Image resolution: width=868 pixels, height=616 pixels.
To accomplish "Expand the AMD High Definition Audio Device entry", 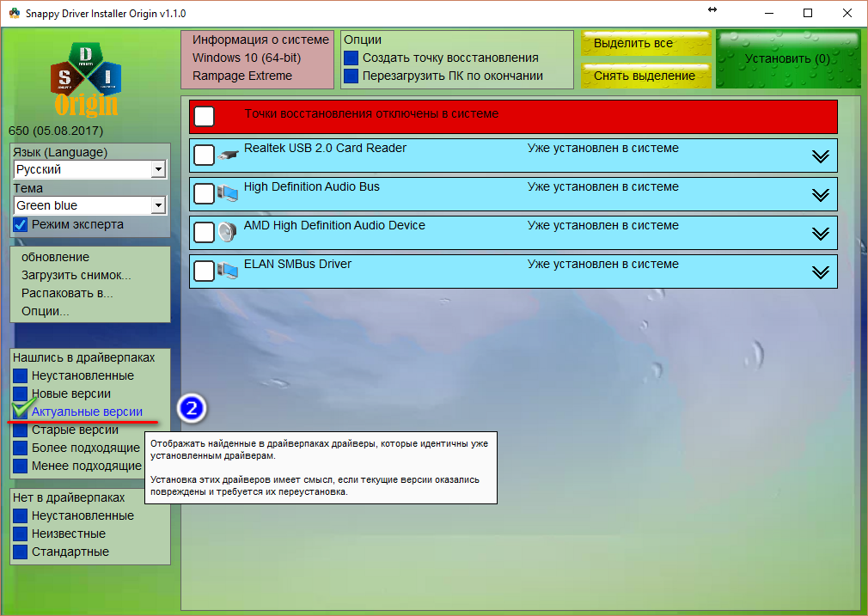I will click(x=820, y=233).
